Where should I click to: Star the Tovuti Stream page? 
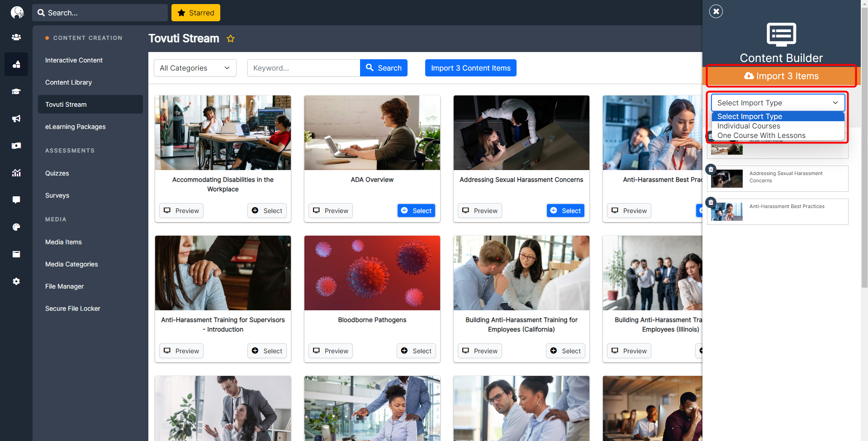click(231, 38)
